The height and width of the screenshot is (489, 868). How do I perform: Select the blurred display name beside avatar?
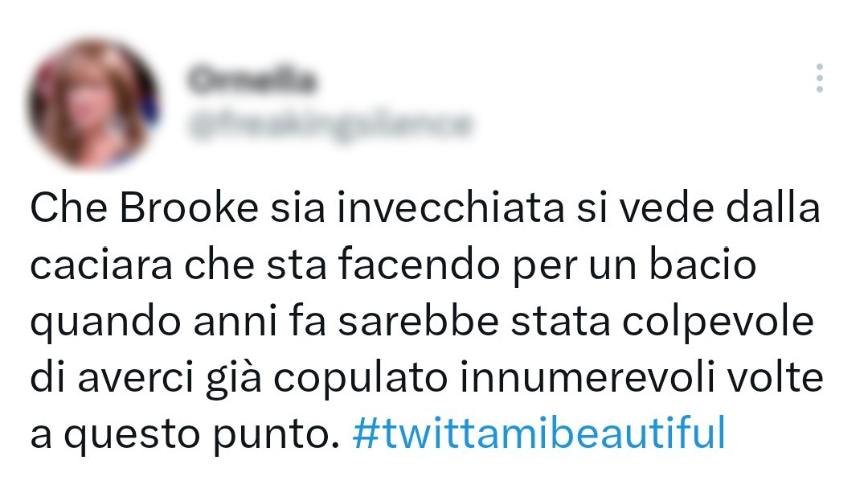(252, 79)
